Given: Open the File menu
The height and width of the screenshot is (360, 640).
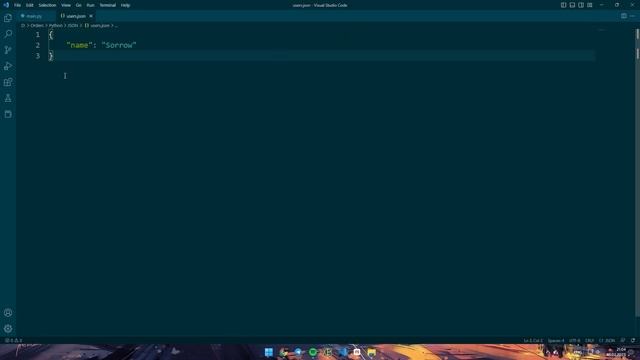Looking at the screenshot, I should pyautogui.click(x=17, y=5).
